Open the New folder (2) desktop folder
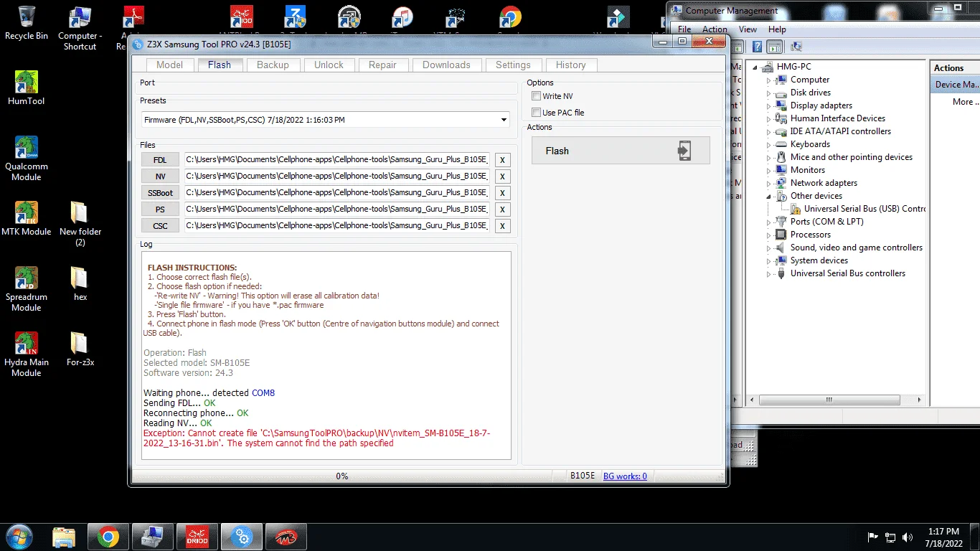The image size is (980, 551). (80, 224)
